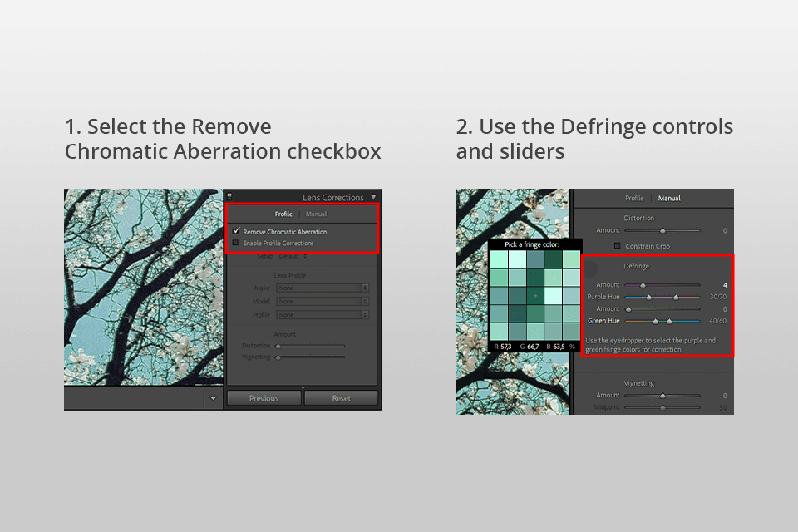Click the Vignetting slider under Distortion in Profile tab
Screen dimensions: 798x532
[310, 357]
